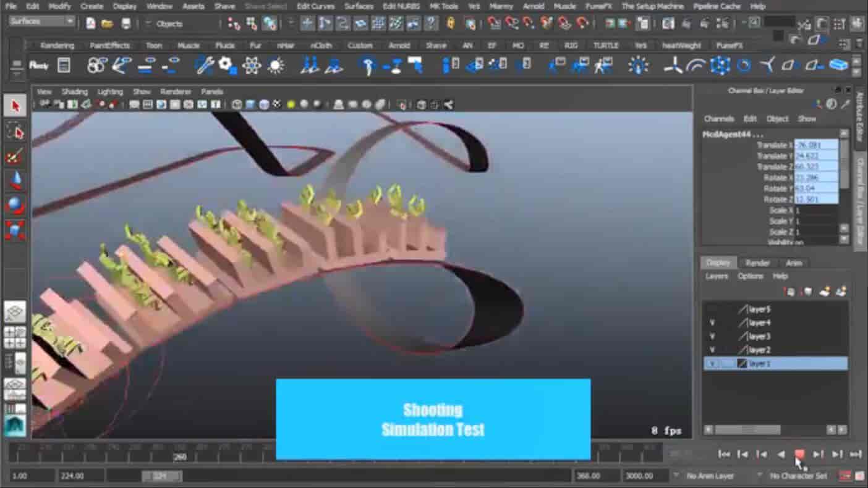Enable visibility box for layer5
868x488 pixels.
click(x=712, y=309)
